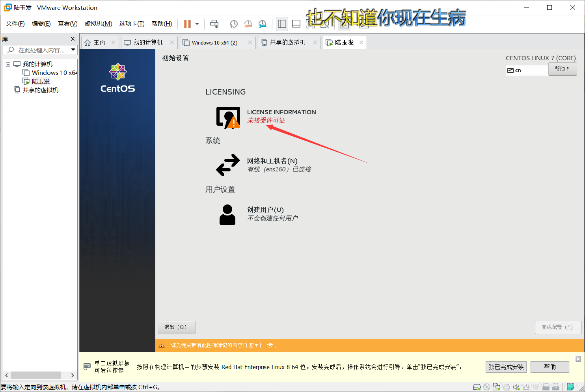Screen dimensions: 585x392
Task: Close the 共享的虚拟机 tab
Action: pyautogui.click(x=315, y=43)
